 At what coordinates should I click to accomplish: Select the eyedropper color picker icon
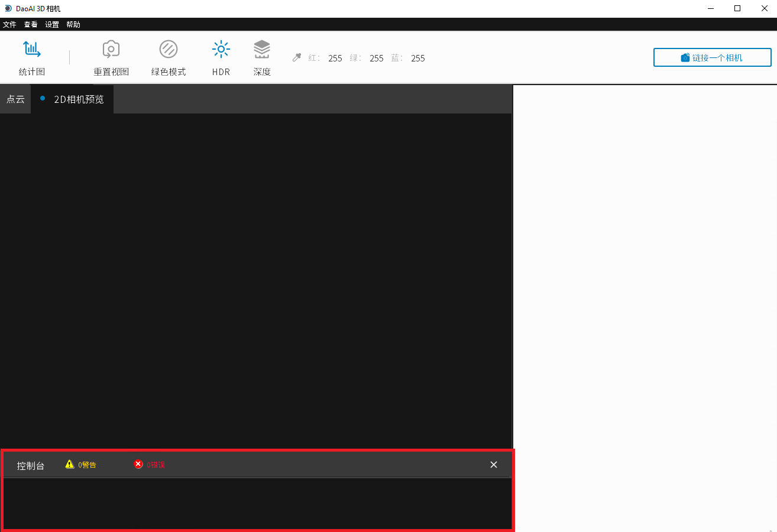tap(296, 57)
